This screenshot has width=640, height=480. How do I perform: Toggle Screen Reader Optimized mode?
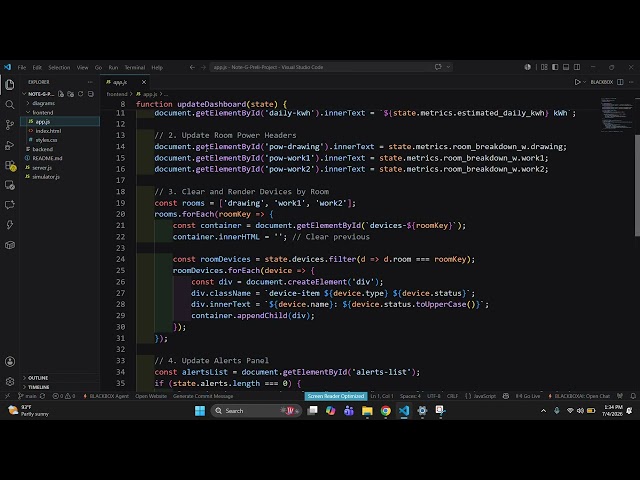[336, 396]
